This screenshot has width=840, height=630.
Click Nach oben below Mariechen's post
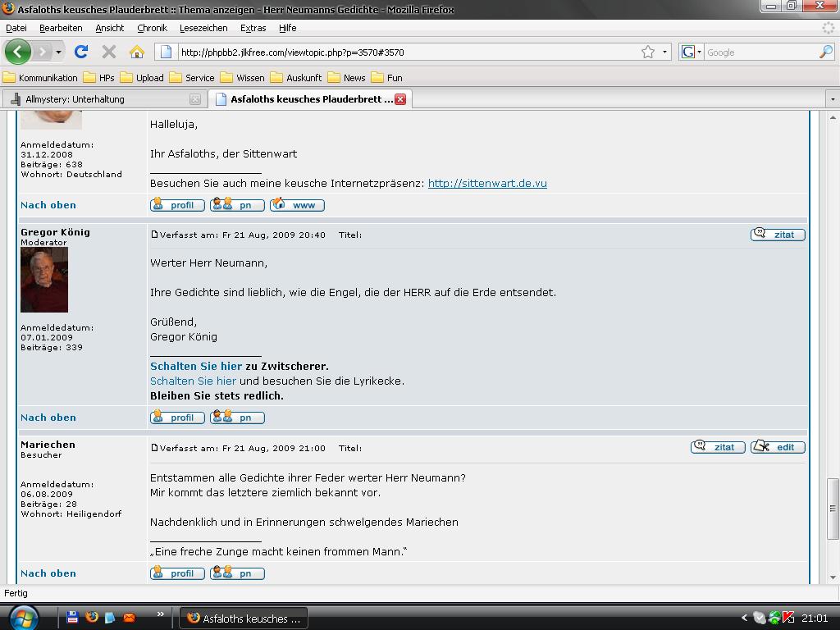(x=48, y=573)
